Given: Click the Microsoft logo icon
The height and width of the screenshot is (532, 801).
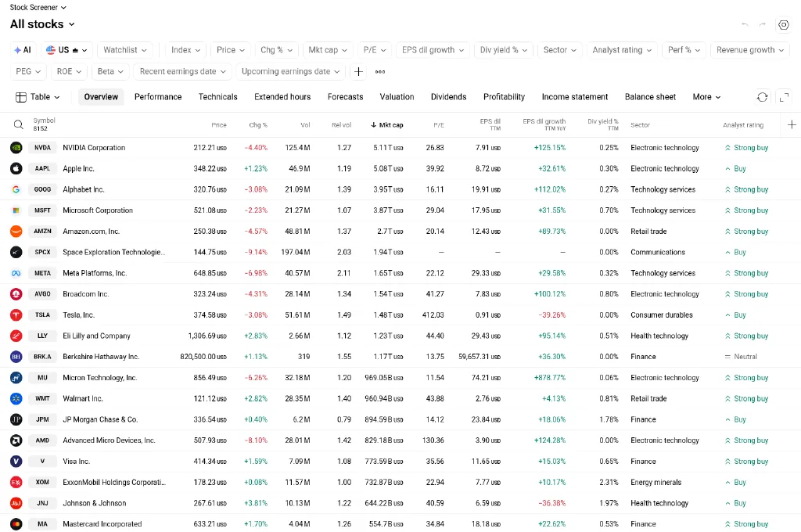Looking at the screenshot, I should point(16,210).
